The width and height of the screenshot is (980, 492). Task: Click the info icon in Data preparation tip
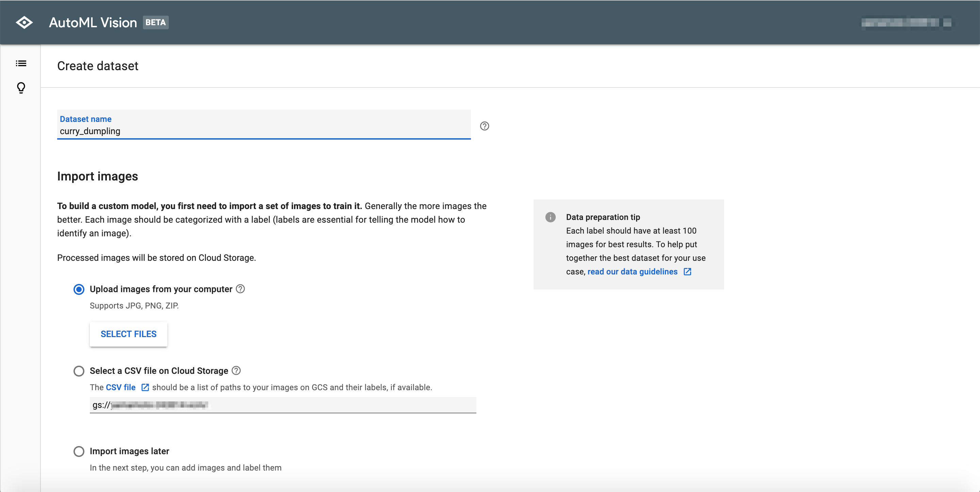pyautogui.click(x=550, y=217)
